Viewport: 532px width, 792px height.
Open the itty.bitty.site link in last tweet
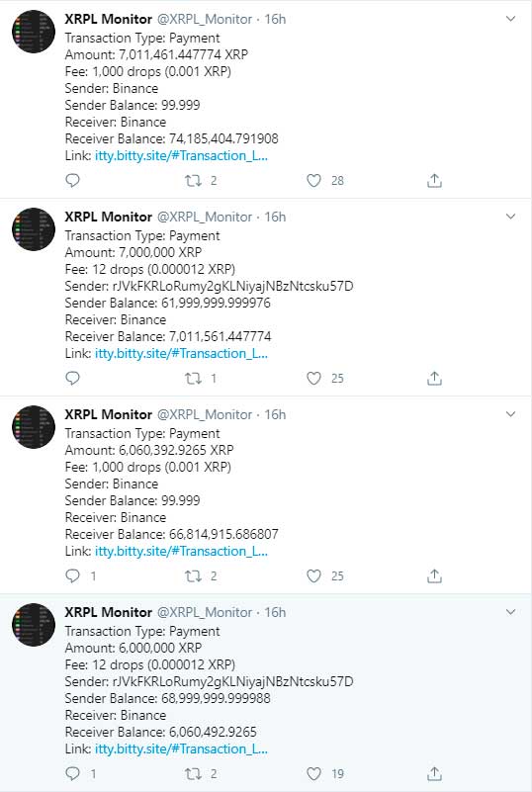[x=181, y=748]
